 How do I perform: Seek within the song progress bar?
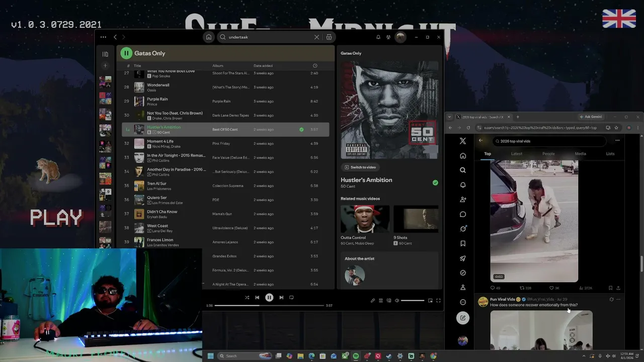tap(269, 305)
